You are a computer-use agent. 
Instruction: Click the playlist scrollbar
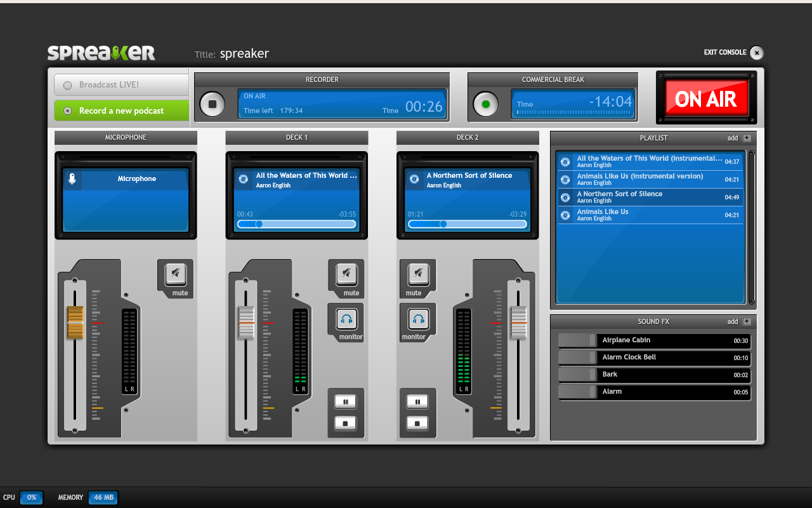coord(752,227)
